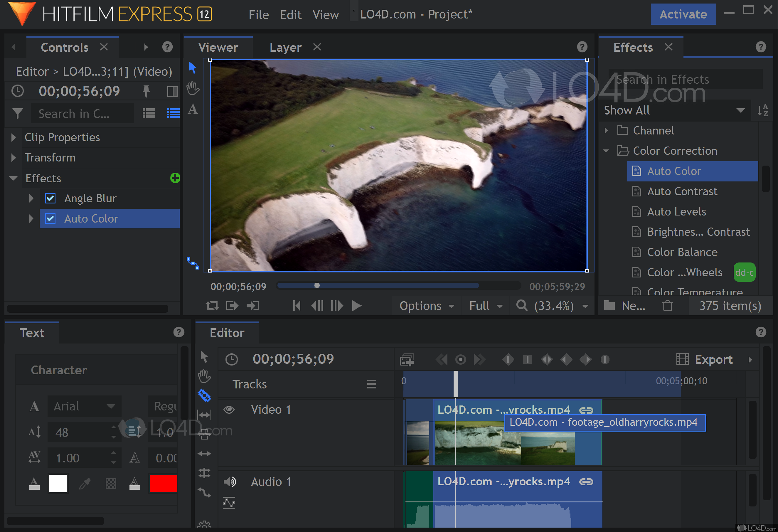Image resolution: width=778 pixels, height=532 pixels.
Task: Open the Tracks hamburger menu in the Editor
Action: (372, 384)
